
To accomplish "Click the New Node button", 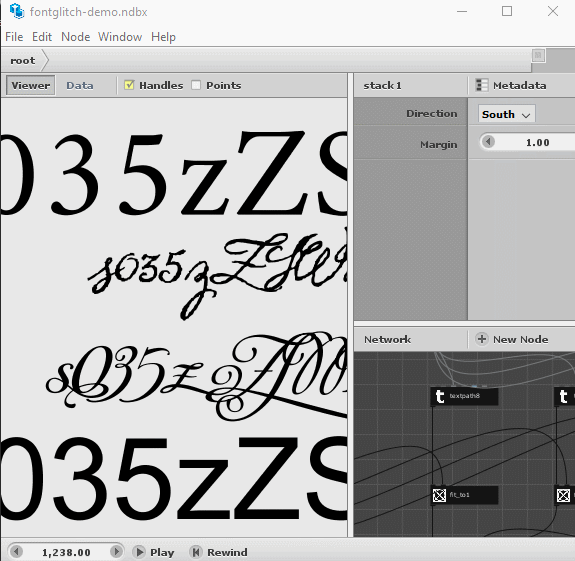I will point(512,339).
